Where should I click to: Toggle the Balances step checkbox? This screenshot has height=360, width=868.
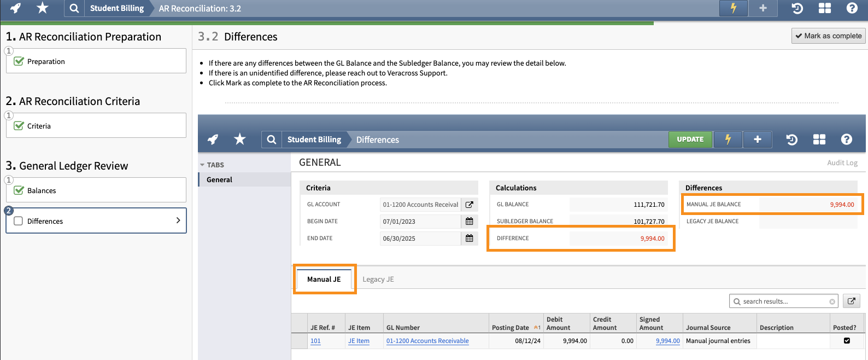19,190
